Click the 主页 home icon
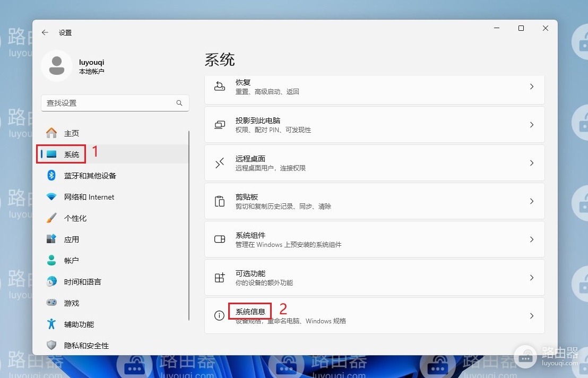Image resolution: width=588 pixels, height=378 pixels. coord(51,133)
